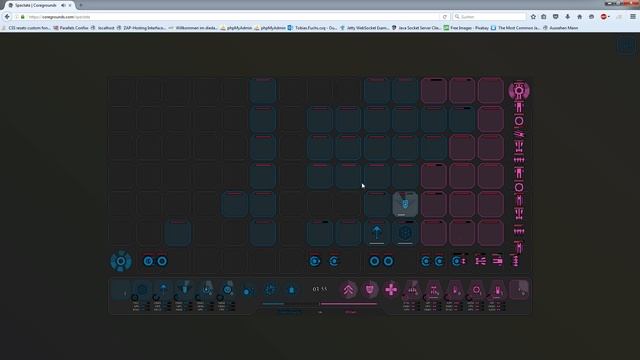Select the blue cube tower on grid
Viewport: 640px width, 360px height.
click(405, 233)
